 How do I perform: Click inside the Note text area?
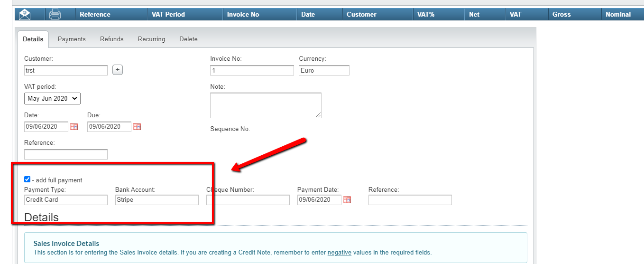click(x=266, y=105)
